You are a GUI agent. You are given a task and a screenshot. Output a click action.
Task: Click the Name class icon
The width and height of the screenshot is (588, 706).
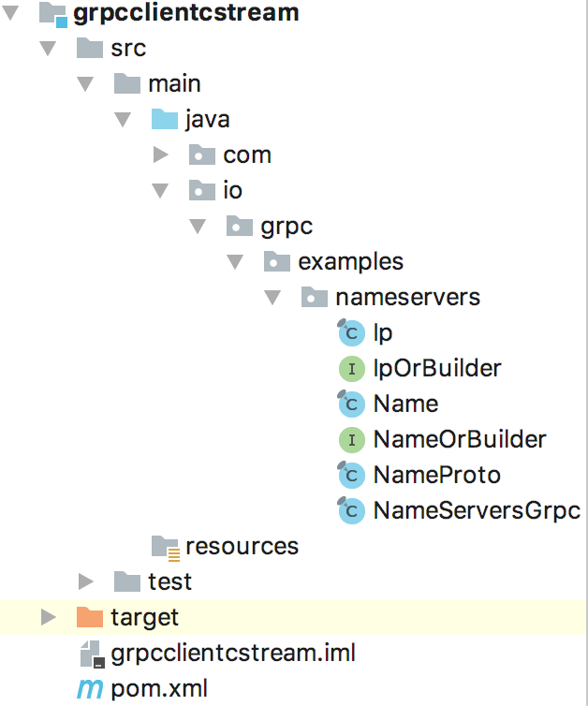(350, 404)
